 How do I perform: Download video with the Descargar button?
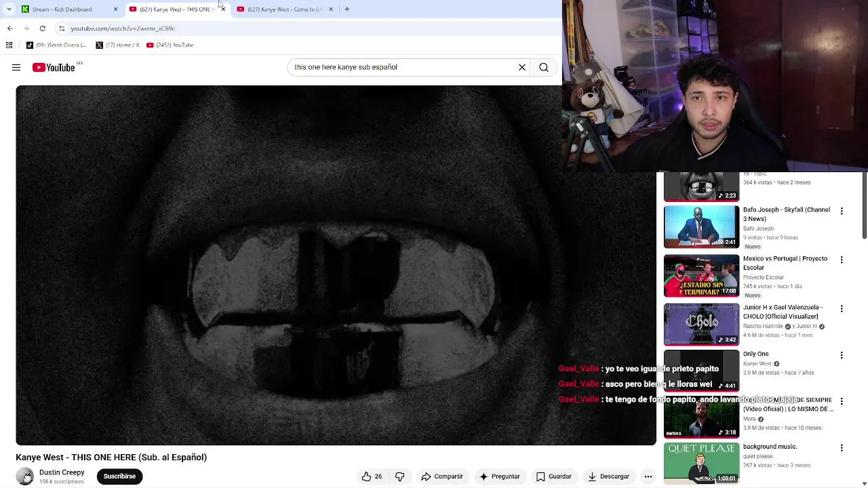click(608, 476)
